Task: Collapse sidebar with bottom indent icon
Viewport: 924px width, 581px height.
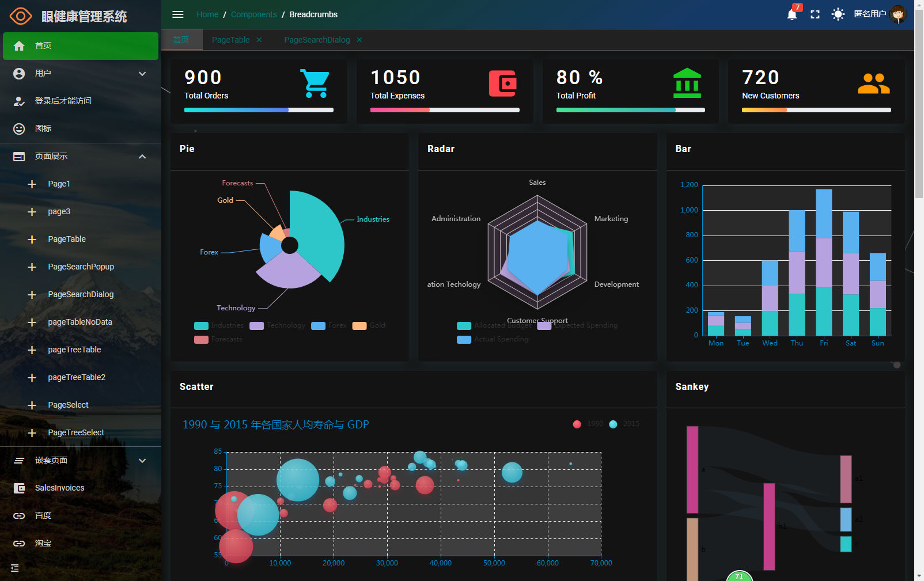Action: (15, 568)
